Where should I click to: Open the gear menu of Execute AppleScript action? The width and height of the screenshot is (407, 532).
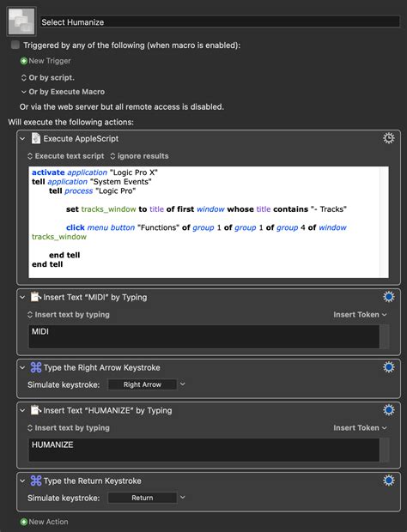(389, 138)
